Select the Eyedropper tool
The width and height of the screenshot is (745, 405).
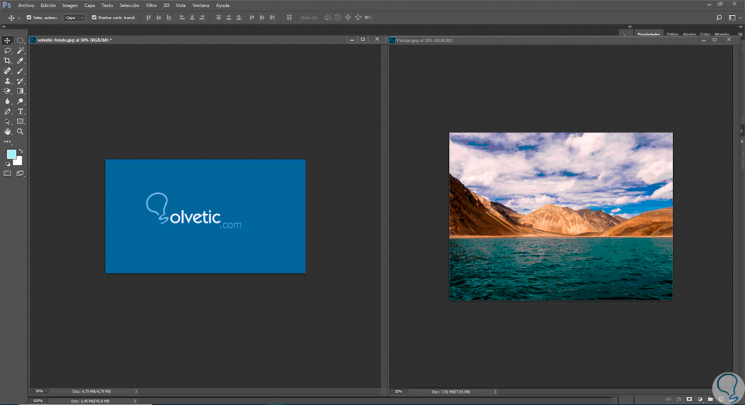click(x=20, y=61)
